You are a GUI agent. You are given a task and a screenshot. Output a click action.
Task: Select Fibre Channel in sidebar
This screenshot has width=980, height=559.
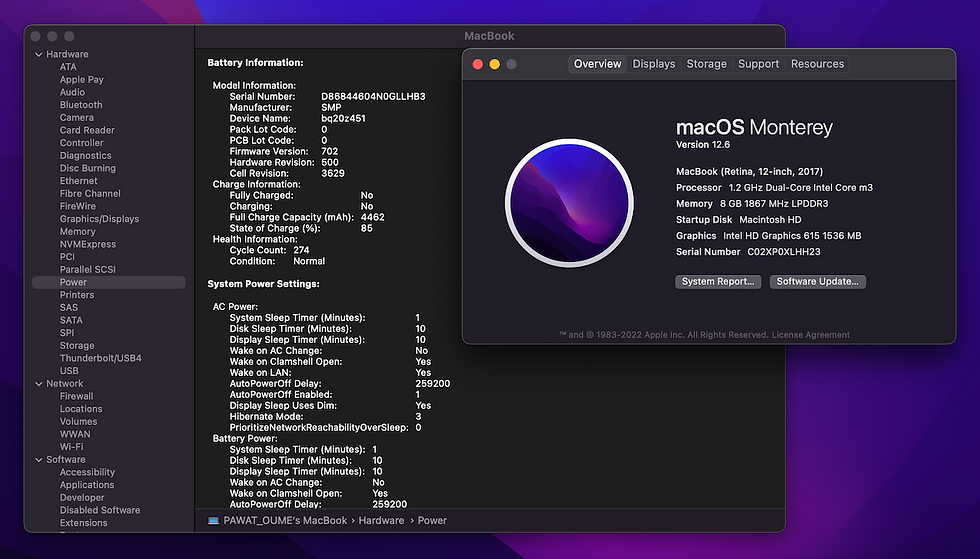pyautogui.click(x=91, y=194)
